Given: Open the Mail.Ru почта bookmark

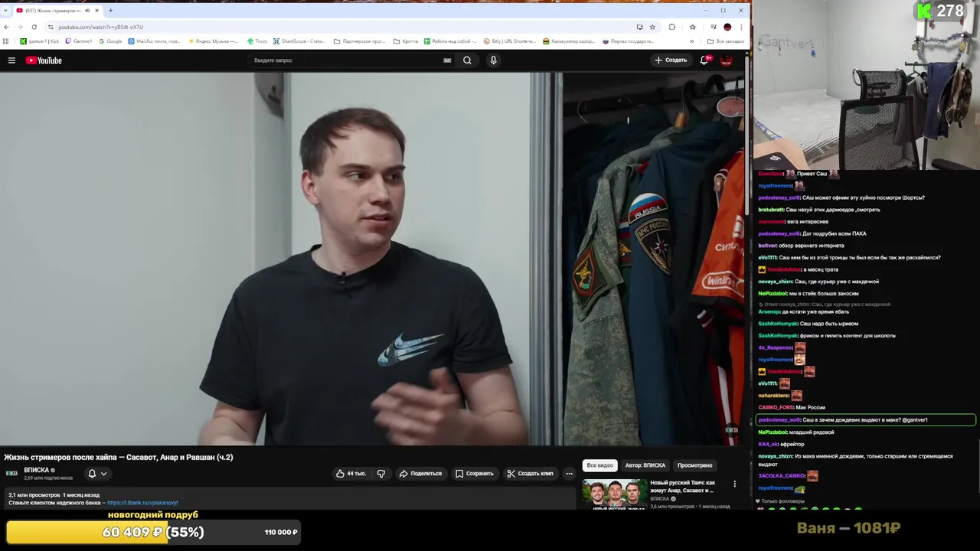Looking at the screenshot, I should tap(154, 41).
